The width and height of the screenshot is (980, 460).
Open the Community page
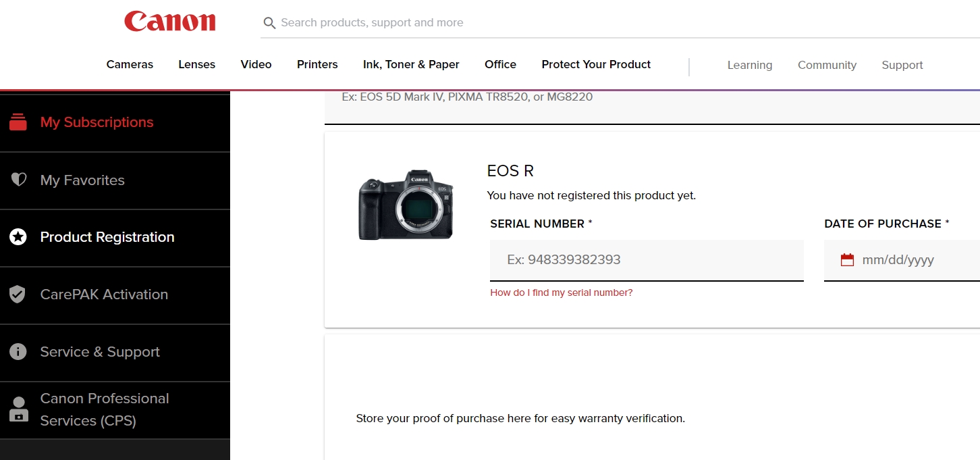pyautogui.click(x=827, y=65)
